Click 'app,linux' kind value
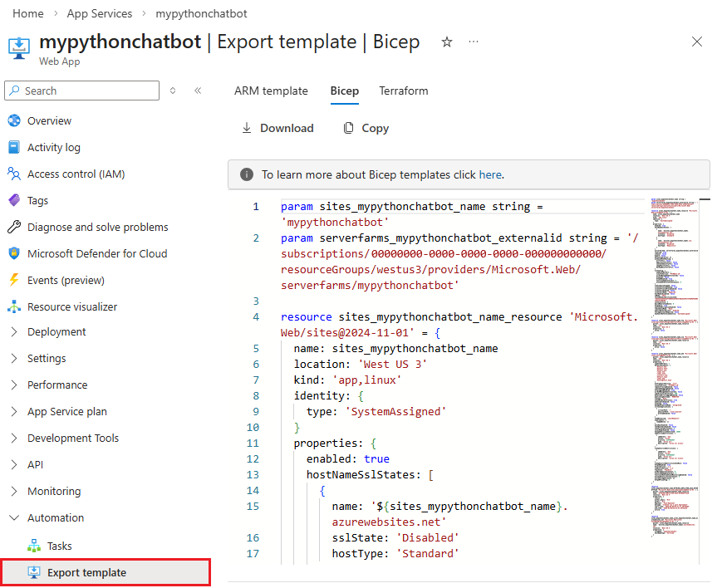The height and width of the screenshot is (588, 717). pos(366,380)
